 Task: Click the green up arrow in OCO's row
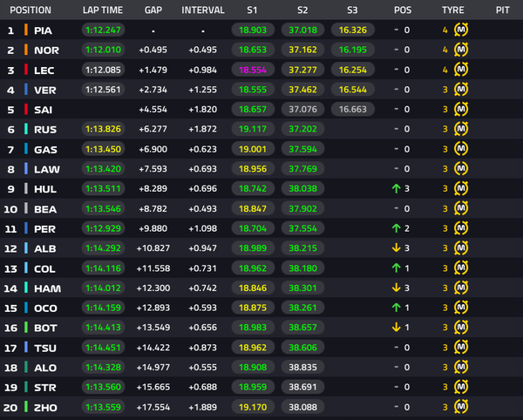click(x=397, y=308)
